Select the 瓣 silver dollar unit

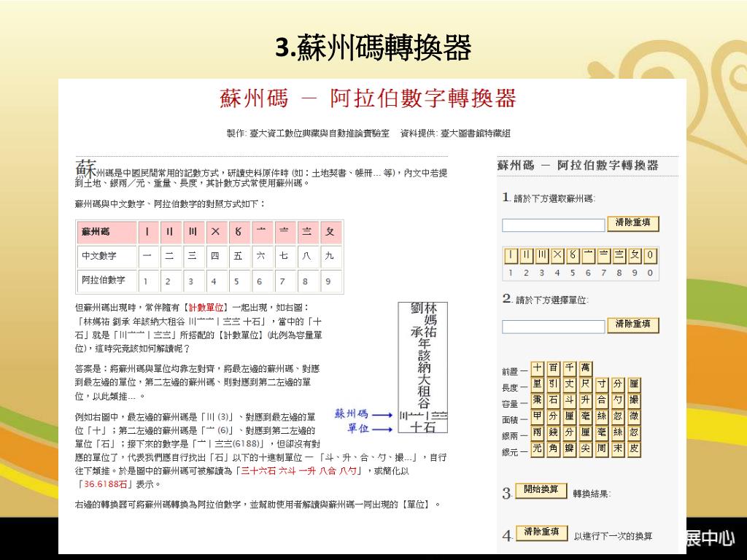click(569, 449)
